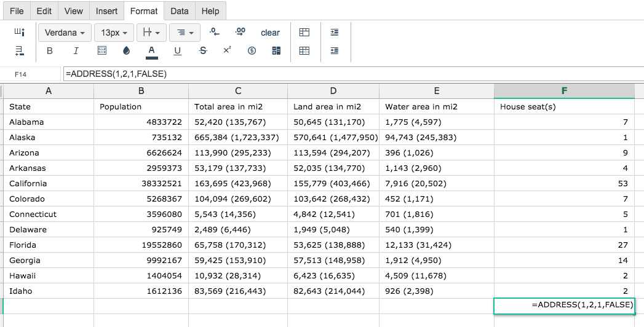644x327 pixels.
Task: Apply strikethrough to cell text
Action: click(x=203, y=51)
